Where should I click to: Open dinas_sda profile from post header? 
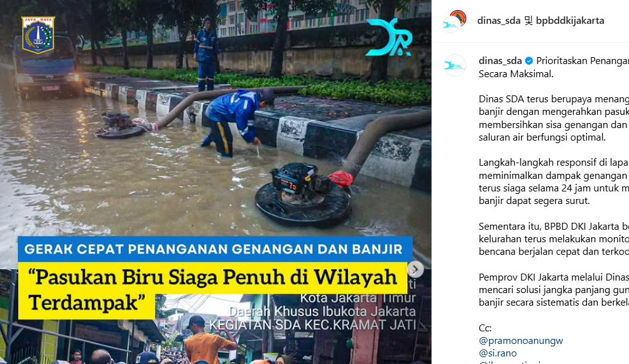click(499, 21)
